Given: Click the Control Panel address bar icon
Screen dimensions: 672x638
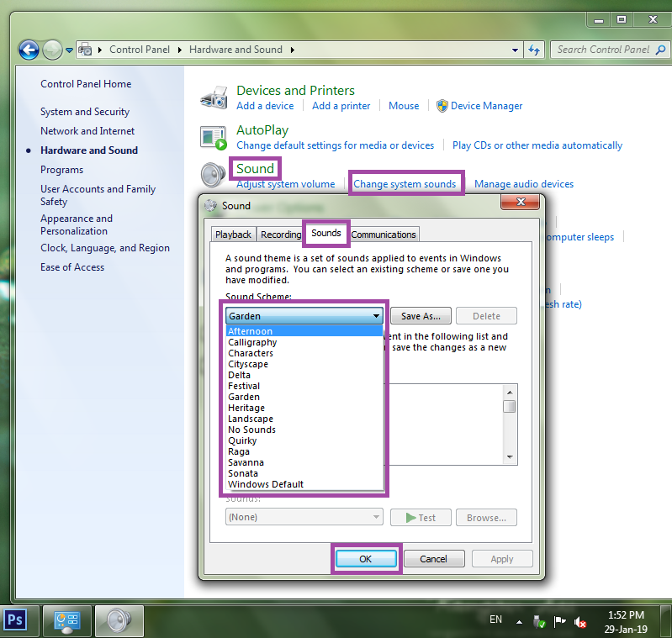Looking at the screenshot, I should click(85, 50).
